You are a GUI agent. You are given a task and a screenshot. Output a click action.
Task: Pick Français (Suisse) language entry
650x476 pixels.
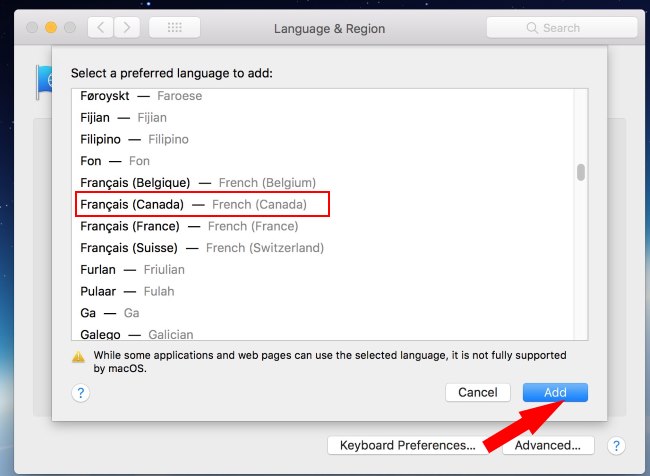click(202, 248)
